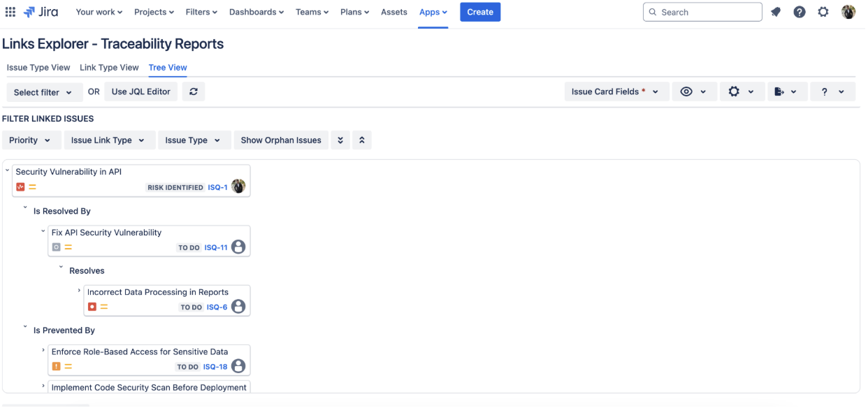Collapse all tree nodes with double-up chevron
Image resolution: width=868 pixels, height=408 pixels.
click(362, 140)
